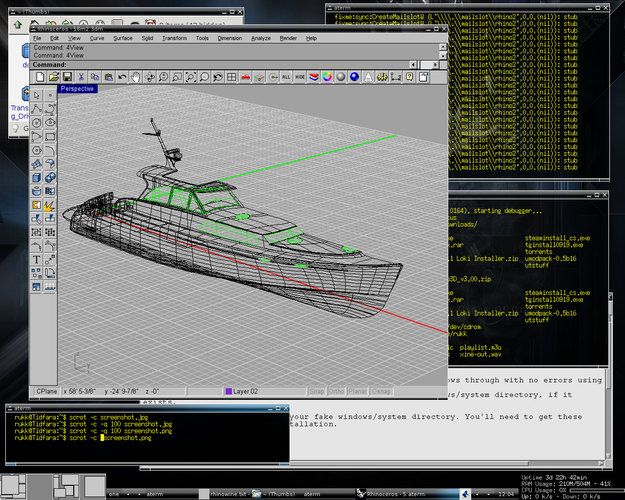
Task: Click the Copy icon in the toolbar
Action: coord(95,77)
